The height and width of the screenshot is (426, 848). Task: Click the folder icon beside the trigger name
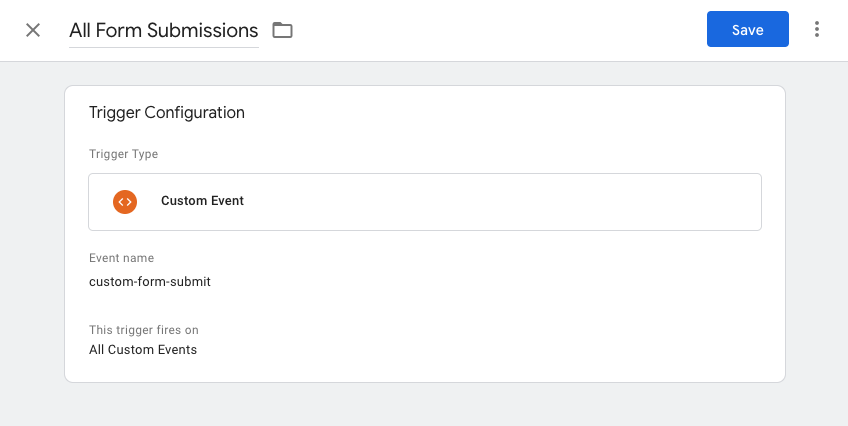pos(282,30)
